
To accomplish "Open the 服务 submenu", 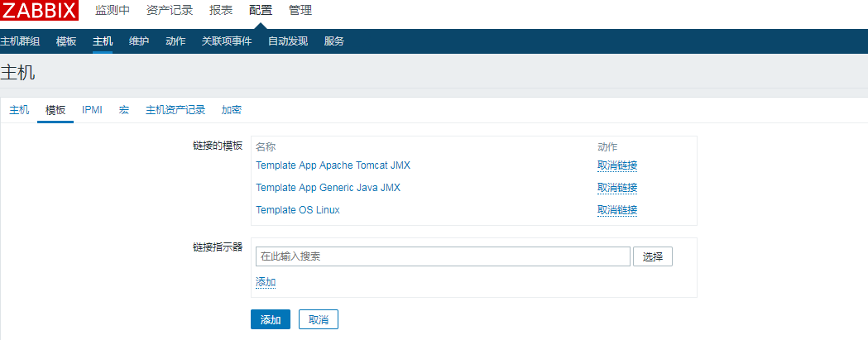I will (333, 41).
